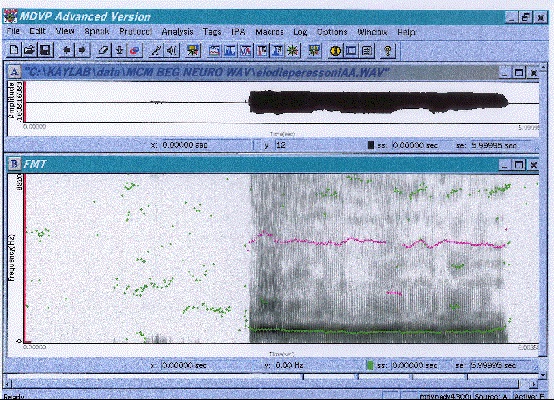
Task: Click the round yellow toolbar icon
Action: 335,51
